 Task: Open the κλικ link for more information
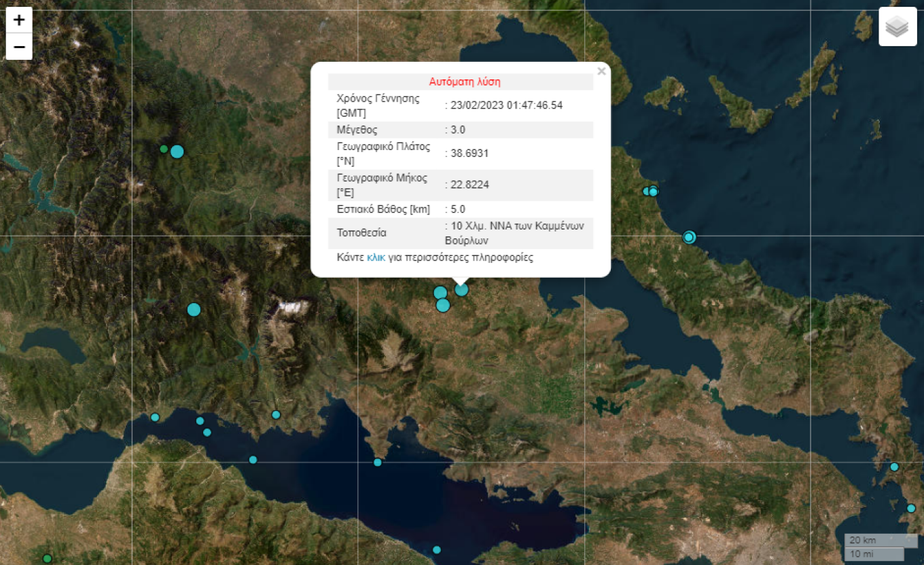pos(376,257)
